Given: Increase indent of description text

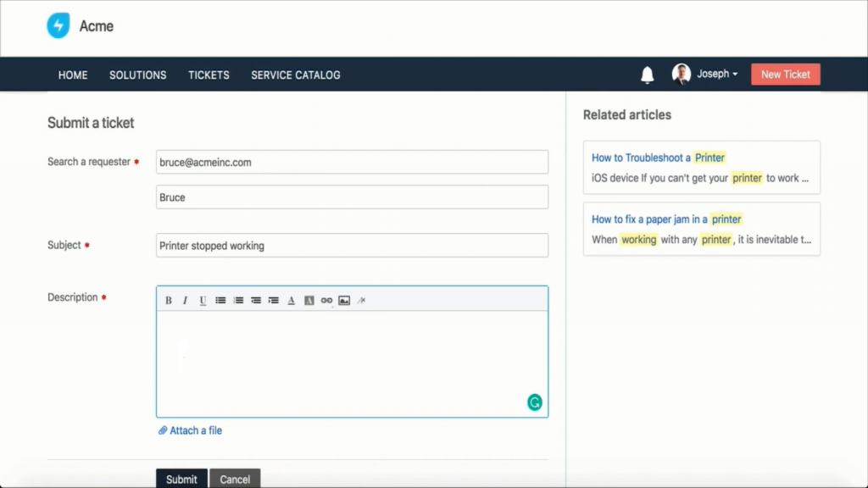Looking at the screenshot, I should tap(274, 300).
